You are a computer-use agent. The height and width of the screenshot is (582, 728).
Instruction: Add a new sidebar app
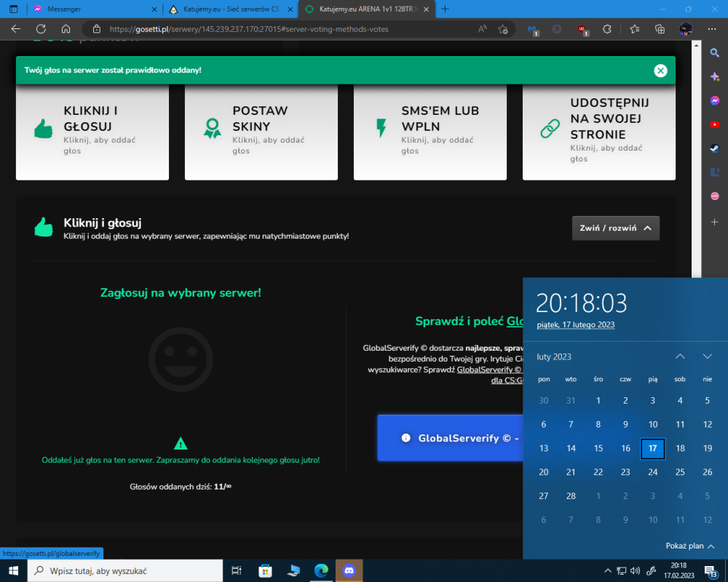coord(715,223)
